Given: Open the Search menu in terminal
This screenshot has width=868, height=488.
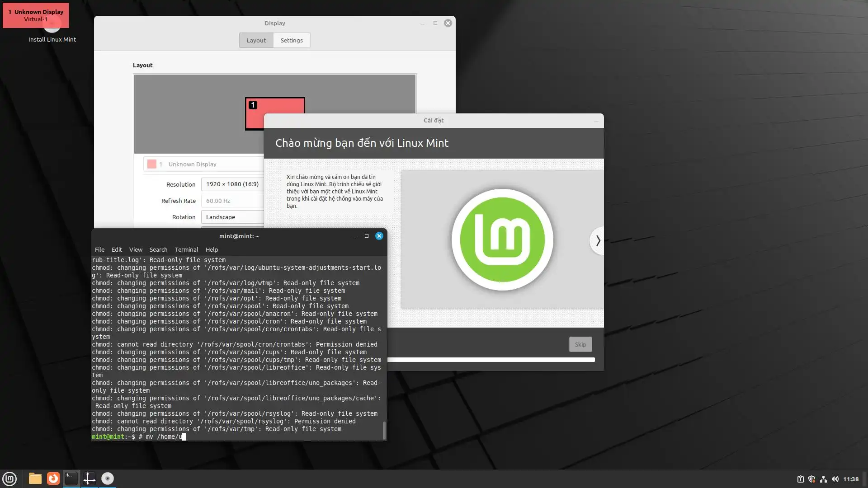Looking at the screenshot, I should [158, 249].
